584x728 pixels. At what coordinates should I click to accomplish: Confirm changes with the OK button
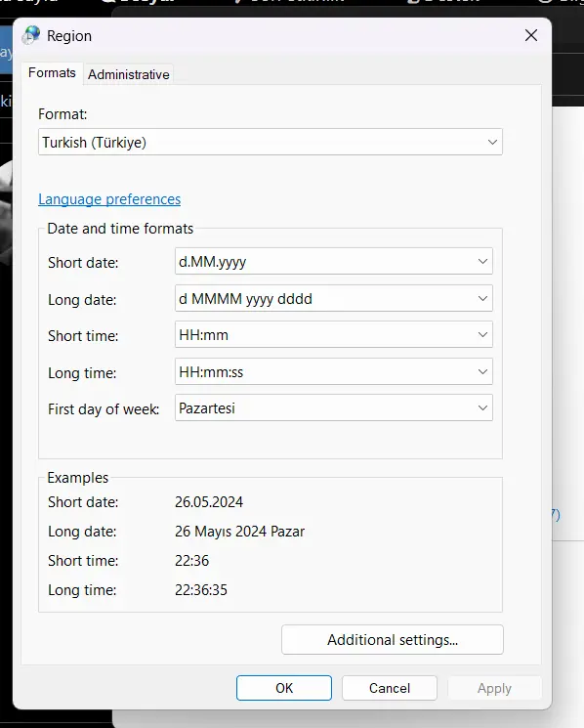click(284, 688)
